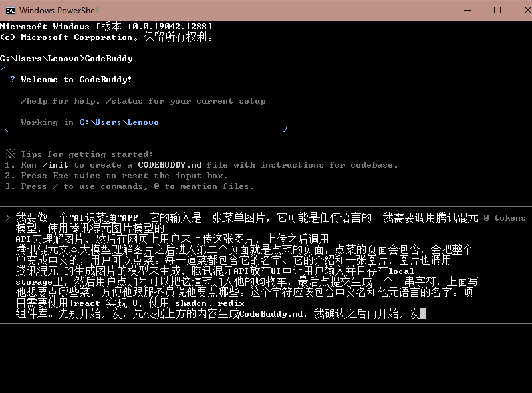This screenshot has height=393, width=532.
Task: Click the typed CodeBuddy command at prompt
Action: 108,59
